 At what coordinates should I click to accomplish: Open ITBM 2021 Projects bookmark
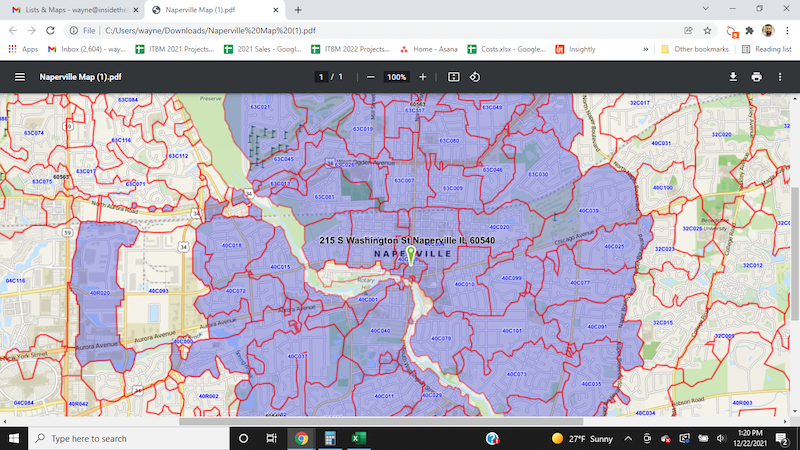[175, 49]
